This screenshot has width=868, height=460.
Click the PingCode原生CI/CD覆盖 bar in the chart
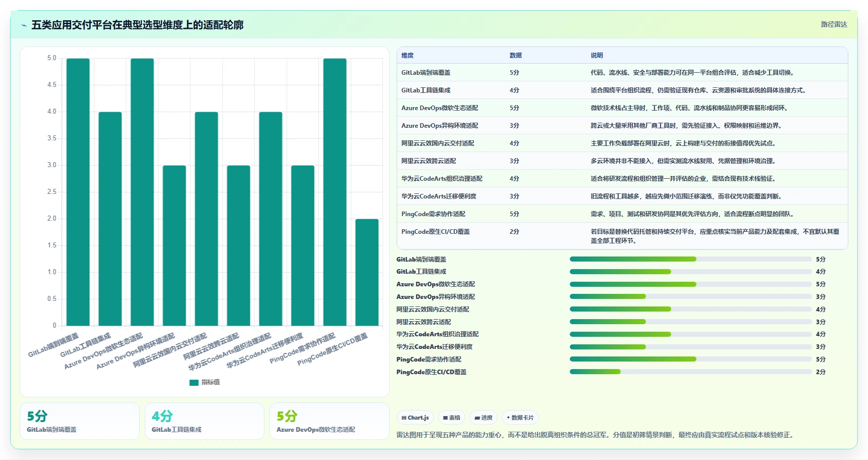coord(367,272)
